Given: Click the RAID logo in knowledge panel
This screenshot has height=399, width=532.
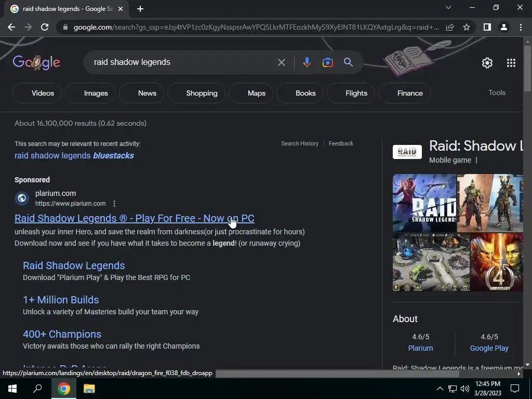Looking at the screenshot, I should [x=407, y=152].
